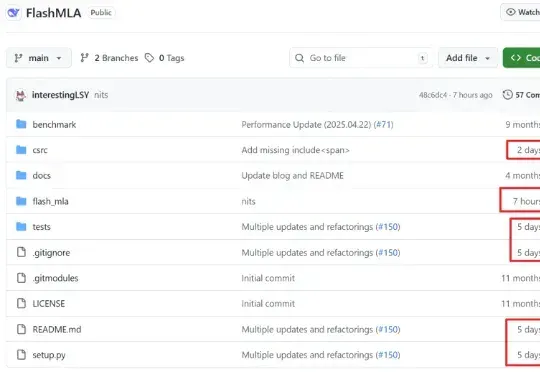Screen dimensions: 540x372
Task: Click the Watch button eye icon
Action: pos(510,12)
